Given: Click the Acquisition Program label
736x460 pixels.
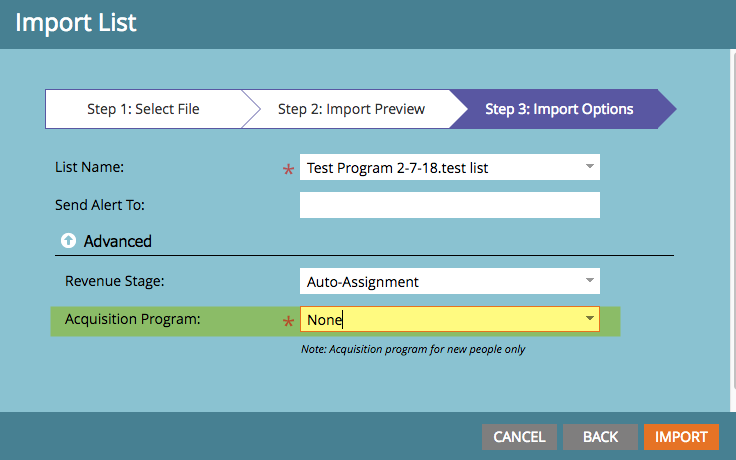Looking at the screenshot, I should click(x=132, y=319).
